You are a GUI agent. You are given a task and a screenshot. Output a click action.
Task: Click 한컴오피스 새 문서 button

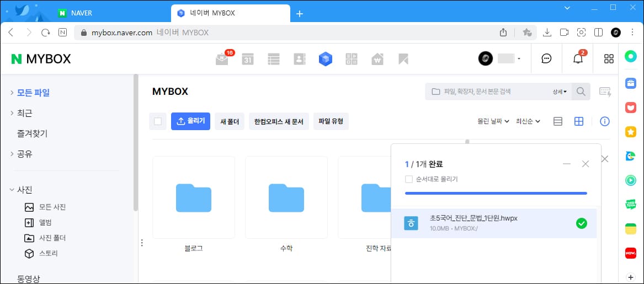[x=279, y=121]
